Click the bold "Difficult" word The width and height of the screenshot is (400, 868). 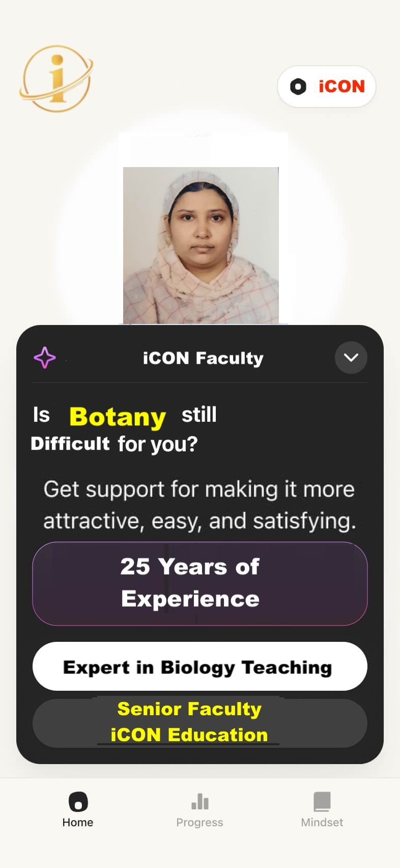pyautogui.click(x=70, y=444)
